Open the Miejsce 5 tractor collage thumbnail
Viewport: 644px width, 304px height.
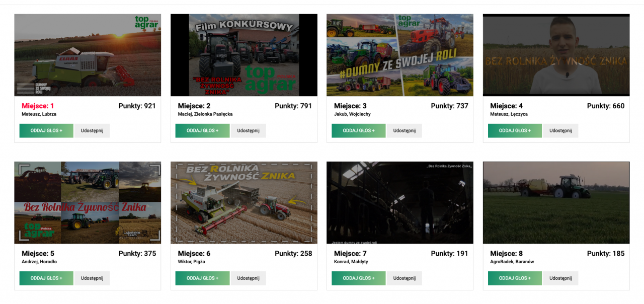pyautogui.click(x=88, y=203)
